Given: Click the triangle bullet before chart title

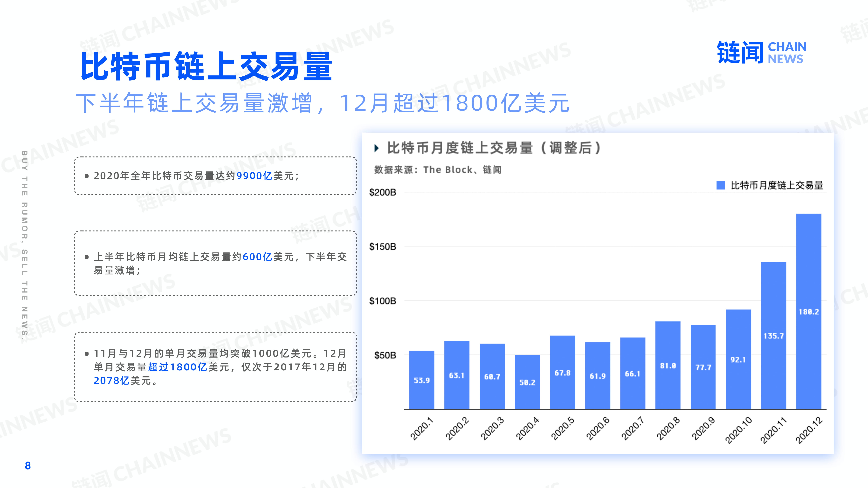Looking at the screenshot, I should [377, 148].
